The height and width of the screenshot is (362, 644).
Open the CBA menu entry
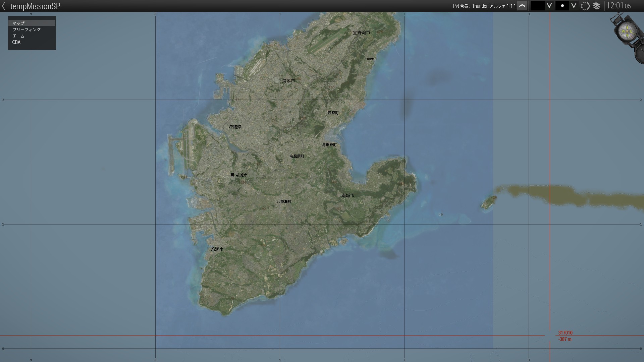[x=32, y=42]
